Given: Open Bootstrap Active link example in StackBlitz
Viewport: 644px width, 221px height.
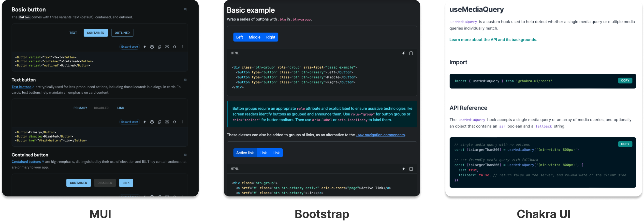Looking at the screenshot, I should pyautogui.click(x=404, y=169).
